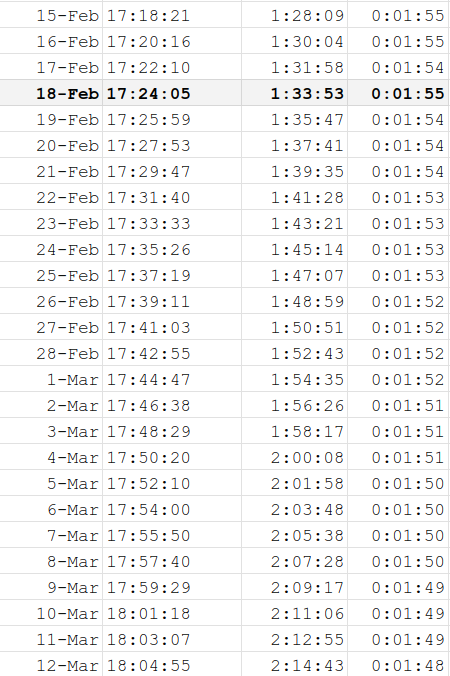450x676 pixels.
Task: Select the 9-Mar date cell
Action: click(x=51, y=587)
